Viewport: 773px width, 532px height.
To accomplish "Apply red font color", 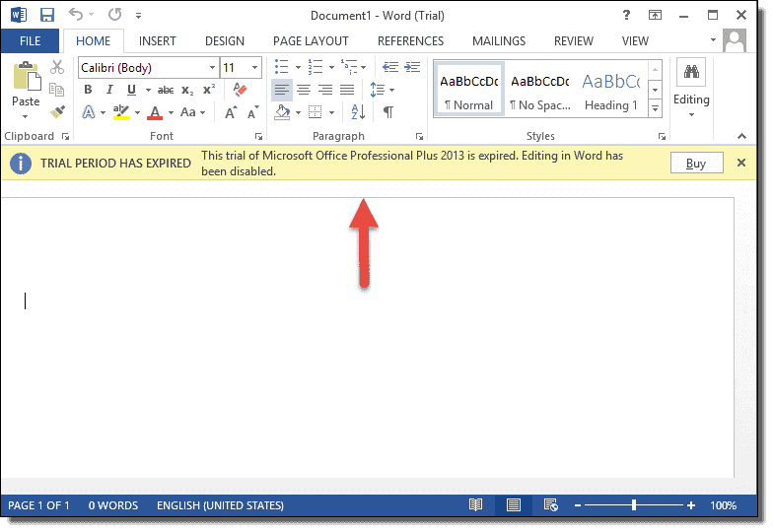I will click(x=155, y=112).
